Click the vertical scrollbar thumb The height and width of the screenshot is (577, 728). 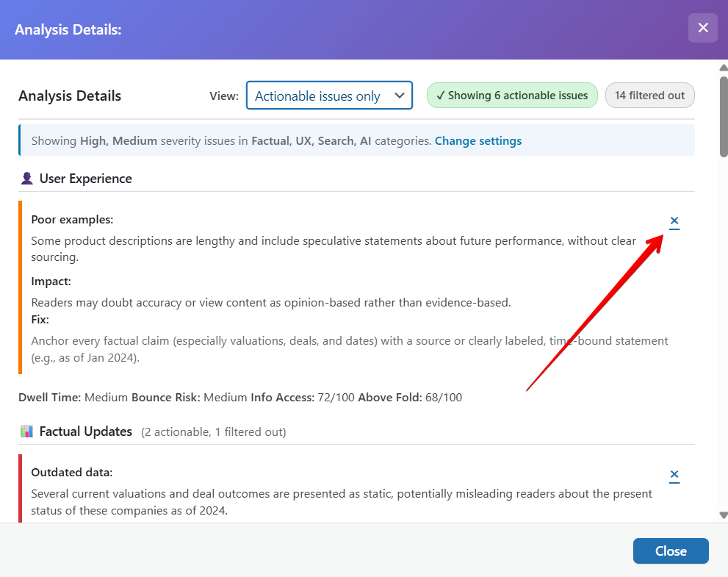(723, 118)
